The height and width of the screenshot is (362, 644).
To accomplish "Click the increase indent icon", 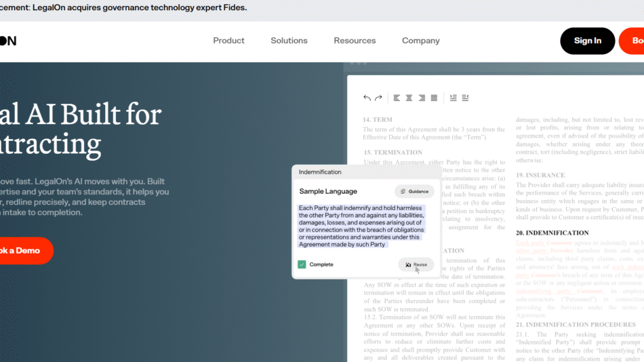I will click(454, 98).
